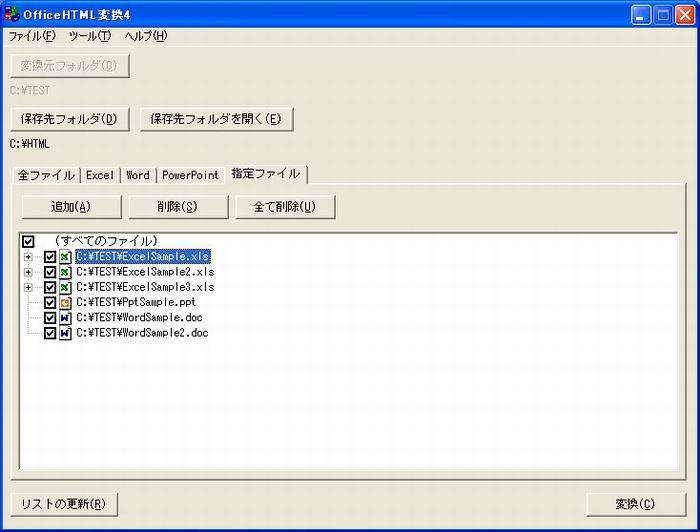Click the Word icon beside WordSample.doc
The width and height of the screenshot is (700, 532).
point(65,318)
